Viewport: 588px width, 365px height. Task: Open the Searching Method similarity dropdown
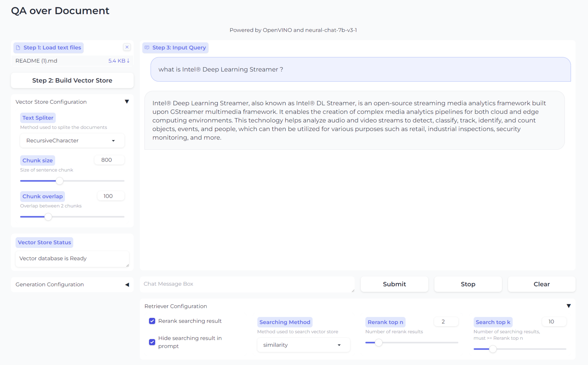coord(303,345)
